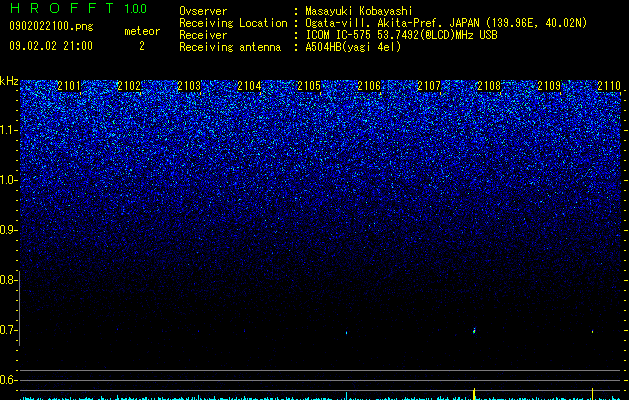Click the yellow signal spike below 2108
Screen dimensions: 629x400
click(x=474, y=393)
